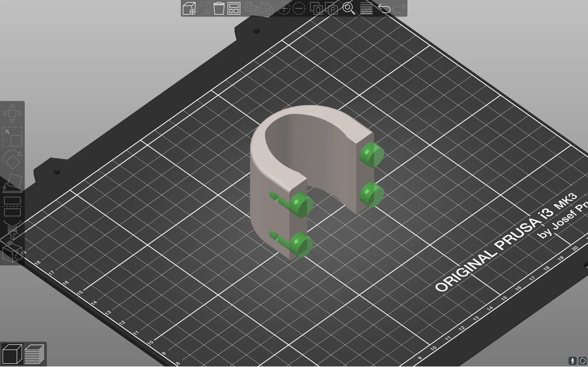Click the Paste clipboard icon
588x367 pixels.
pos(266,8)
